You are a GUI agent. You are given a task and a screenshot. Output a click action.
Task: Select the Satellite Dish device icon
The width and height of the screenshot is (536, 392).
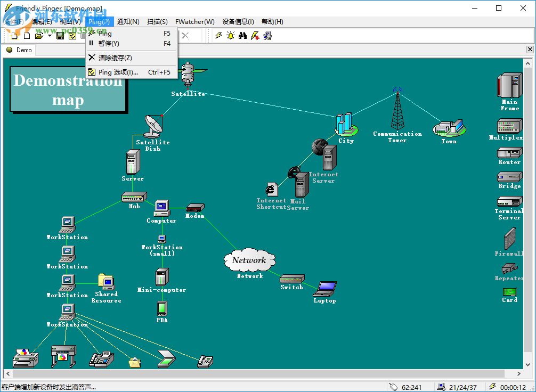[154, 126]
